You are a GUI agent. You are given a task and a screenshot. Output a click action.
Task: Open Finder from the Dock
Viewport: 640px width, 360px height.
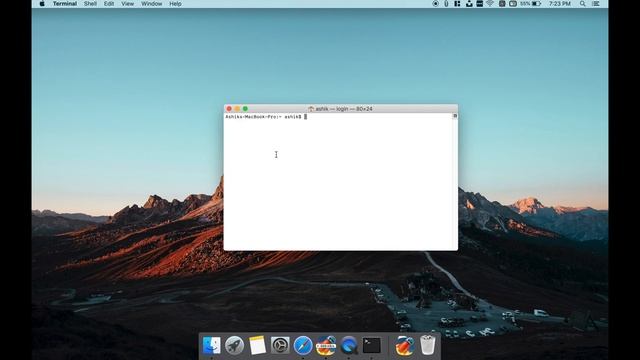click(x=211, y=345)
